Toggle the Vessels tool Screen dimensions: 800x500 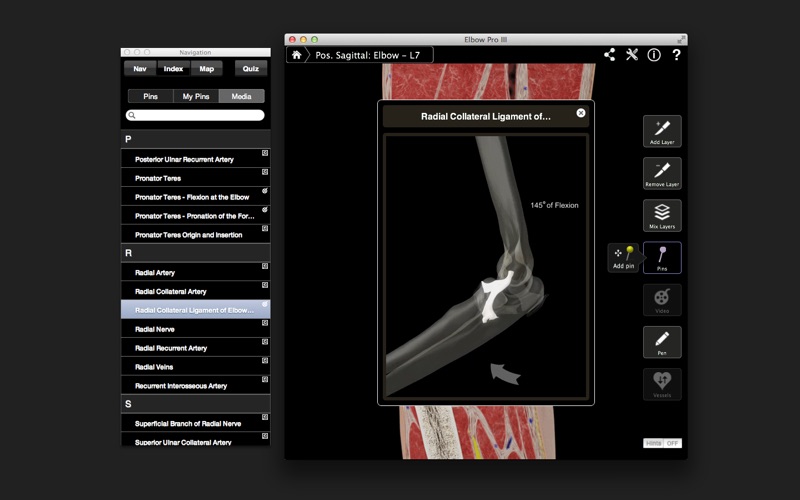[x=662, y=384]
